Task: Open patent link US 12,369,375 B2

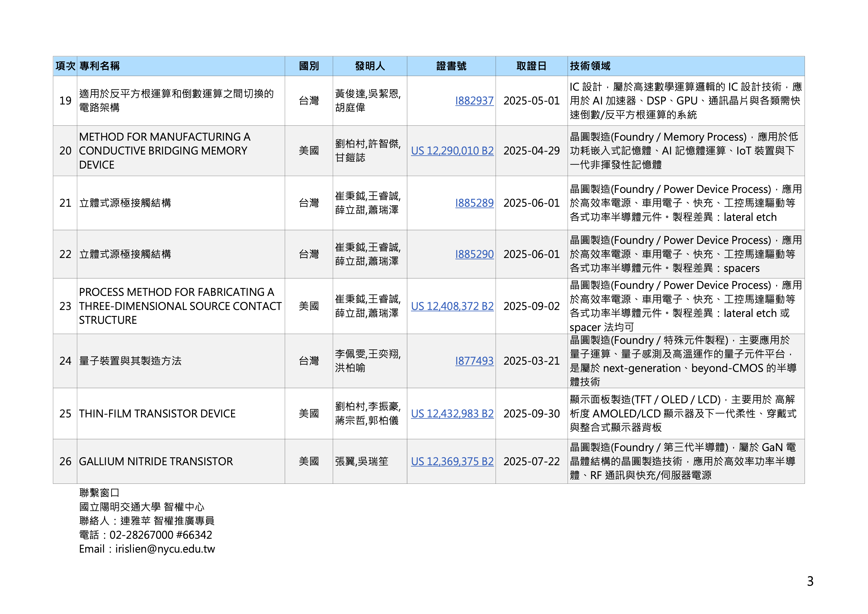Action: coord(452,461)
